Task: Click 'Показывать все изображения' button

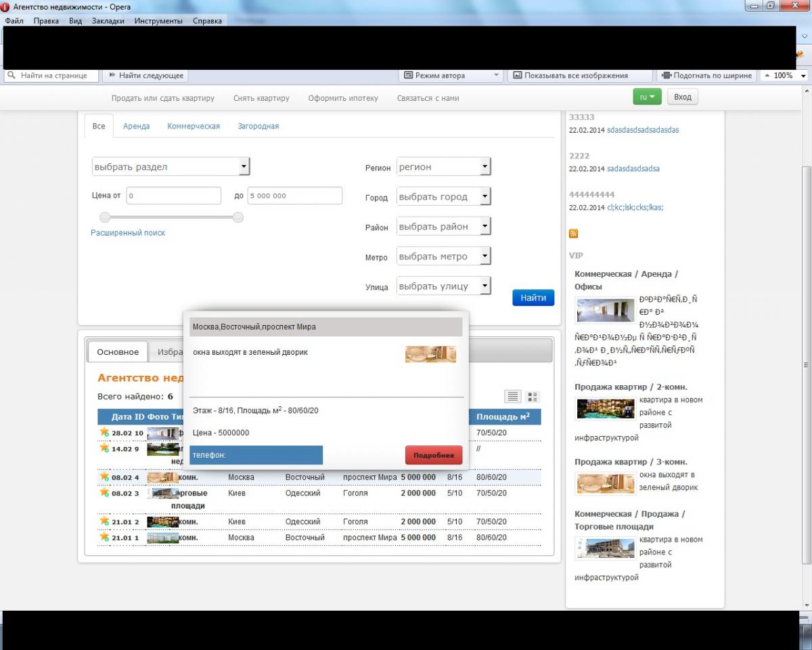Action: pyautogui.click(x=579, y=76)
